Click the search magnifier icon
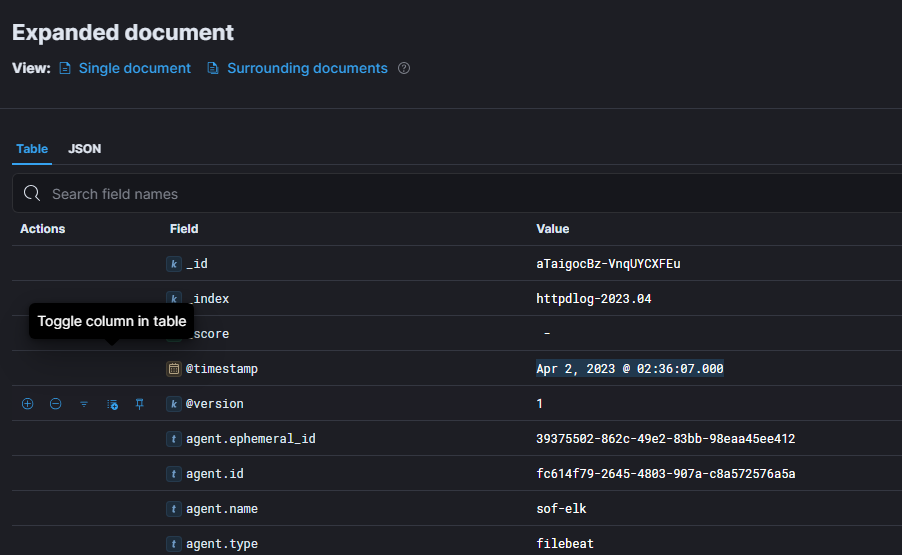This screenshot has height=555, width=902. [31, 194]
